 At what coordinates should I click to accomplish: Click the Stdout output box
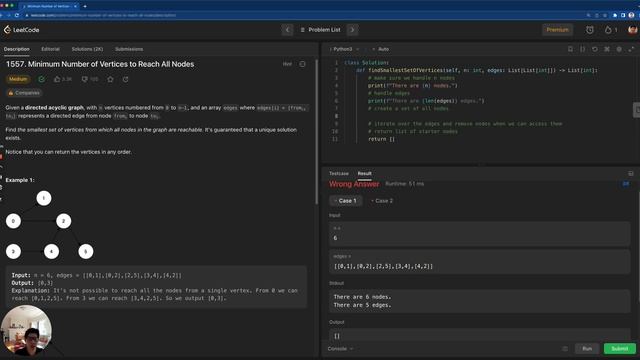(480, 301)
